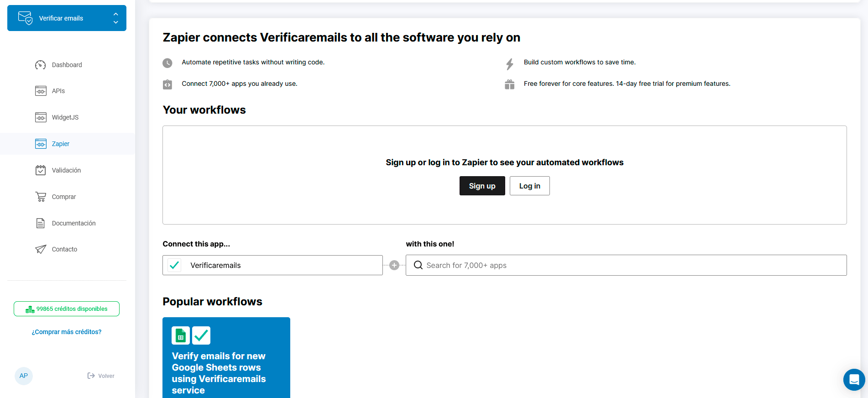This screenshot has width=868, height=398.
Task: Click the Contacto paper plane icon
Action: (x=41, y=249)
